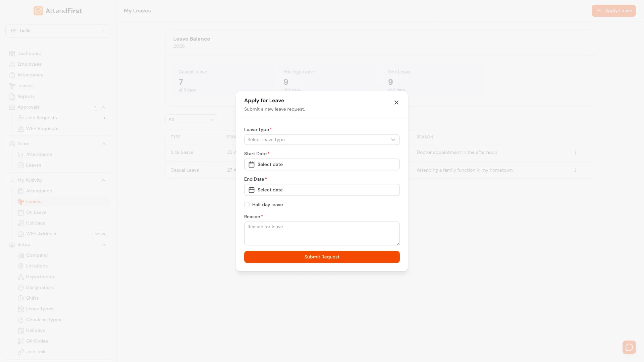Click the Employees icon in sidebar

coord(12,64)
